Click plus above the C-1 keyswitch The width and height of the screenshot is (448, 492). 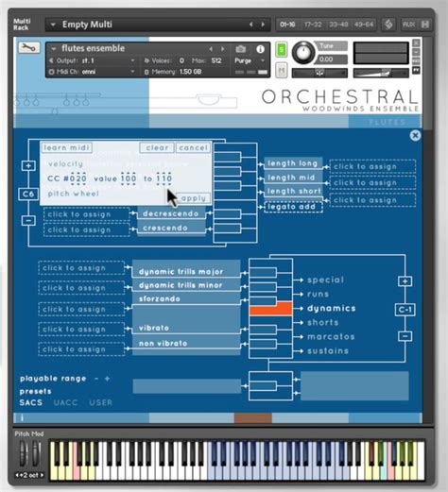pos(405,281)
